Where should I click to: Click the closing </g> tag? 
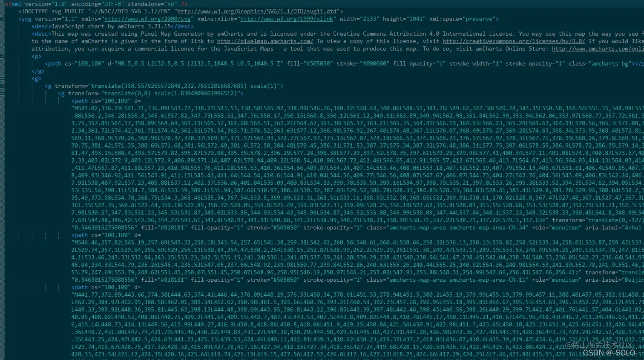point(38,71)
